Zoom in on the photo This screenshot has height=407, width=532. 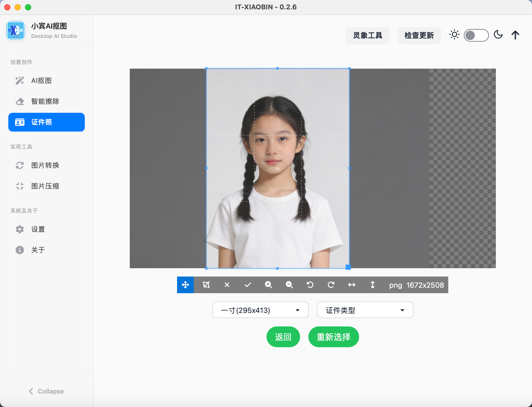(x=269, y=285)
